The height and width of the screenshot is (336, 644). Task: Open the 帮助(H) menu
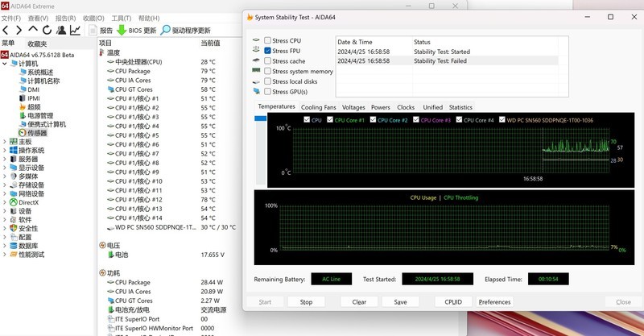point(149,18)
